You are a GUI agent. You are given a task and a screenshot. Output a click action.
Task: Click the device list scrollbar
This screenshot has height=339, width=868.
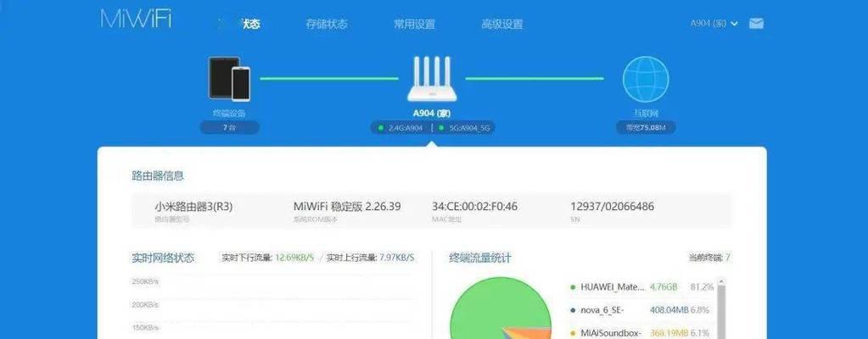720,309
